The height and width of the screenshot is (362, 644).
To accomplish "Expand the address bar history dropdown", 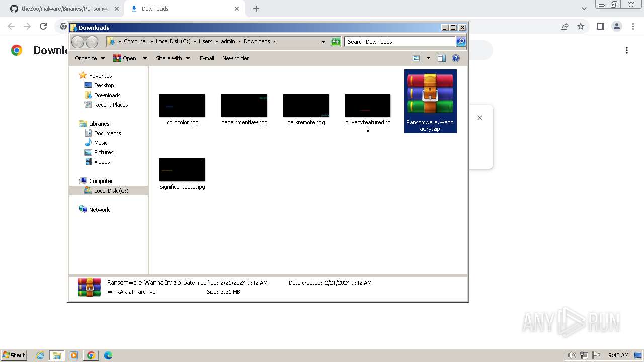I will [323, 42].
